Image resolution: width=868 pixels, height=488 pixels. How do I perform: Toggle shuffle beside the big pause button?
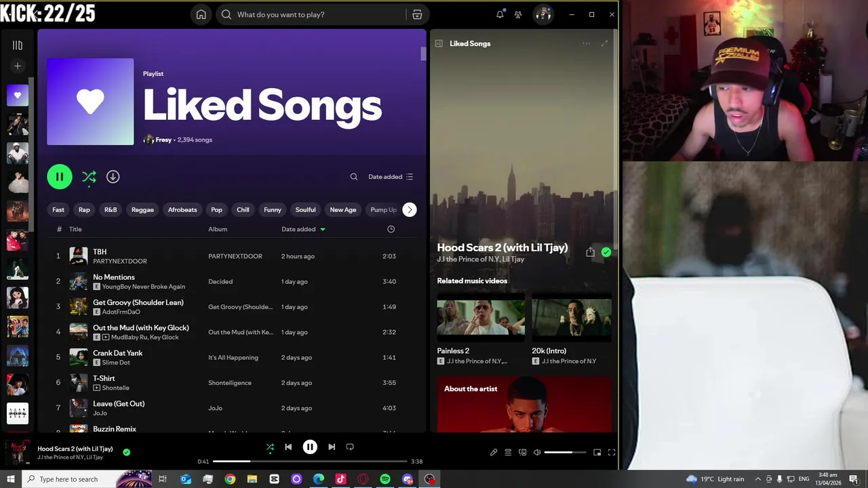click(x=89, y=177)
